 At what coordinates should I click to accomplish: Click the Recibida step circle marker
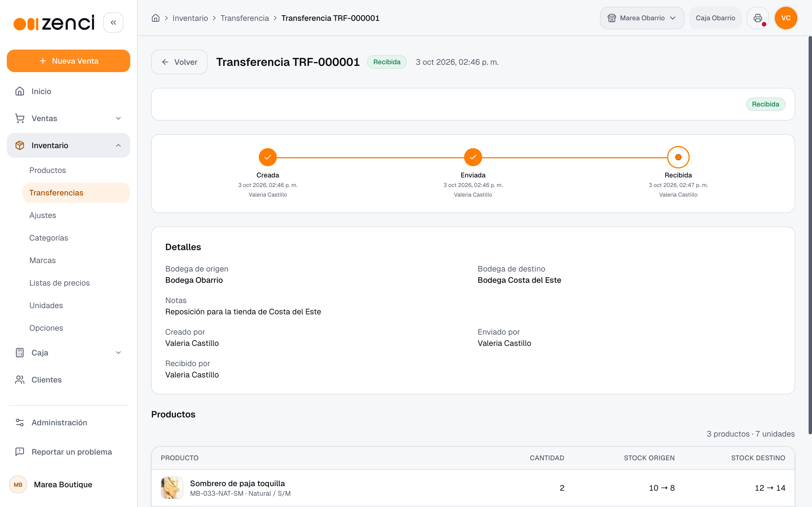tap(678, 157)
